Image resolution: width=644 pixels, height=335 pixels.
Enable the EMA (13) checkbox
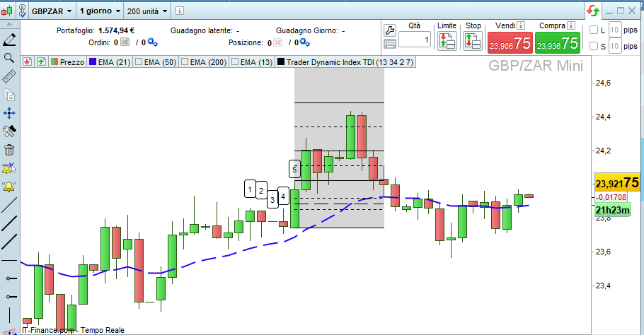click(235, 62)
